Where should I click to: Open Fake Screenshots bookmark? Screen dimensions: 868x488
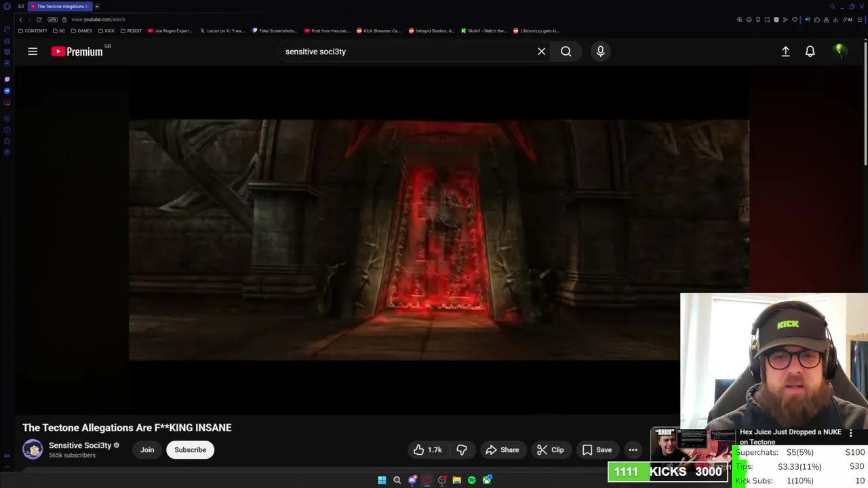click(x=275, y=30)
